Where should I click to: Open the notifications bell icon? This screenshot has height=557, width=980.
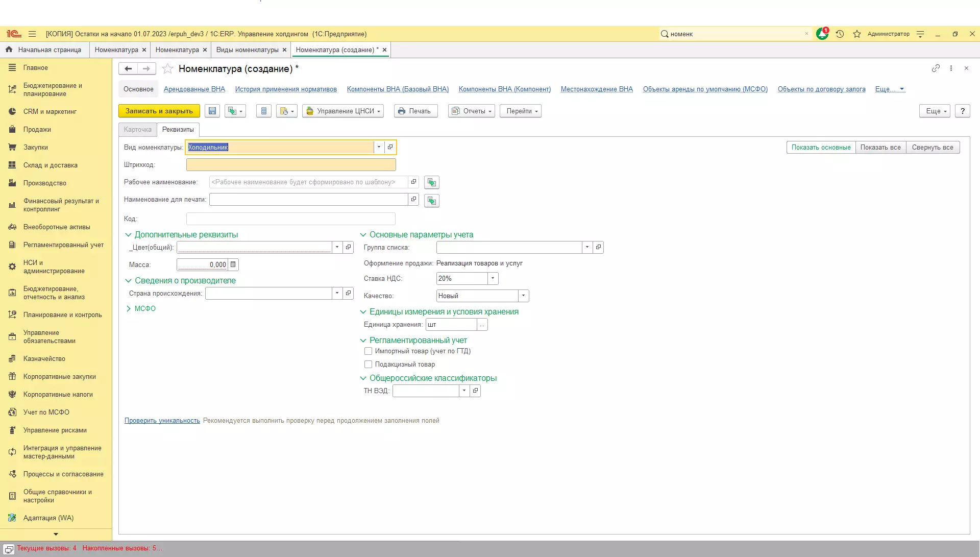[822, 34]
